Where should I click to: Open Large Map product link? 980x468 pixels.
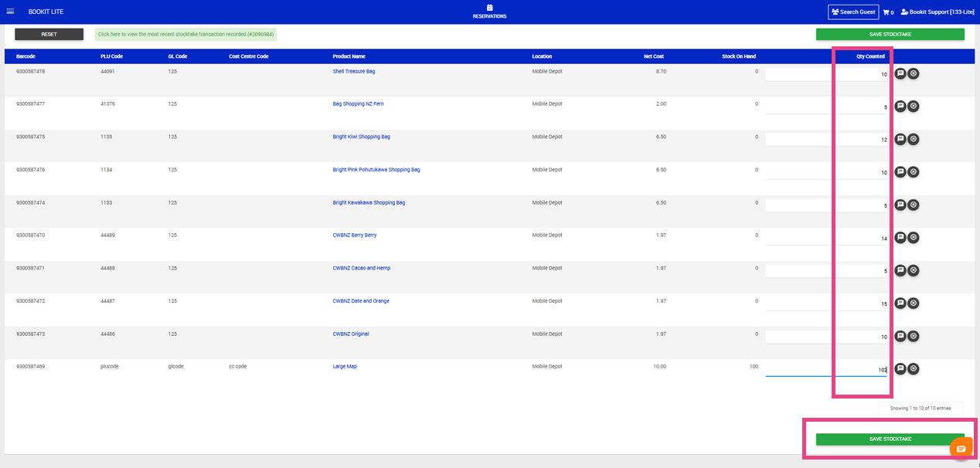345,367
